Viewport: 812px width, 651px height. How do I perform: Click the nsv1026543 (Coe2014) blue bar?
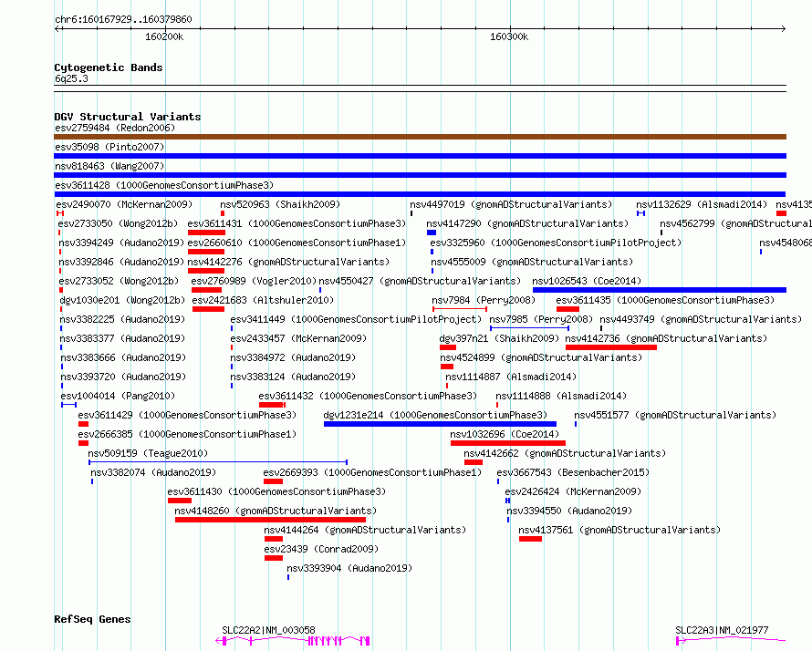pos(660,290)
